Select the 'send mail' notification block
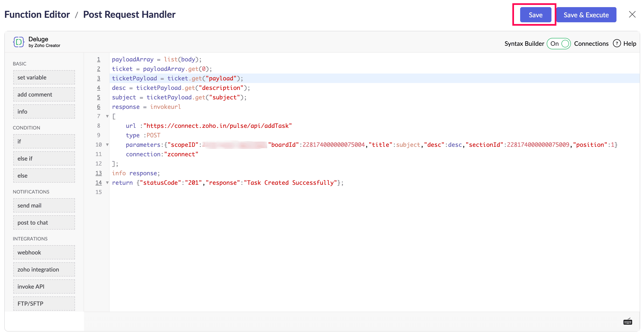This screenshot has width=644, height=332. [x=44, y=205]
